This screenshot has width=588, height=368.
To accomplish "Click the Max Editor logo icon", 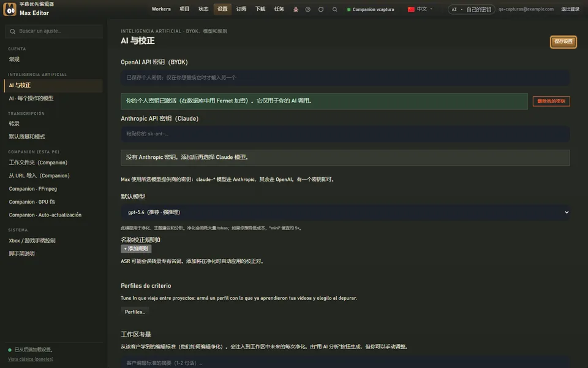I will tap(10, 9).
